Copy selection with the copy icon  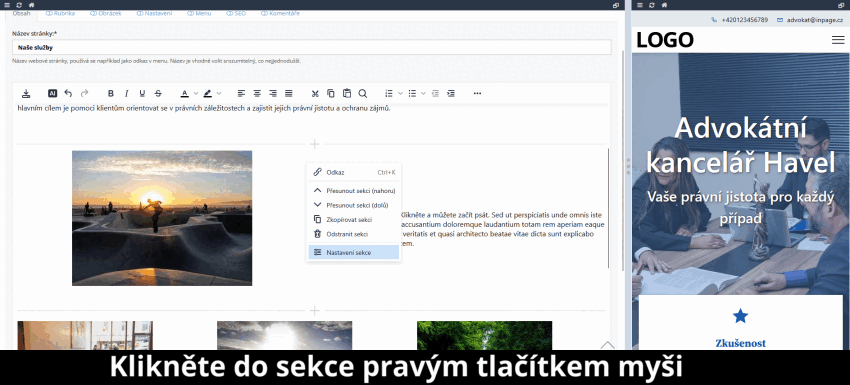tap(331, 93)
